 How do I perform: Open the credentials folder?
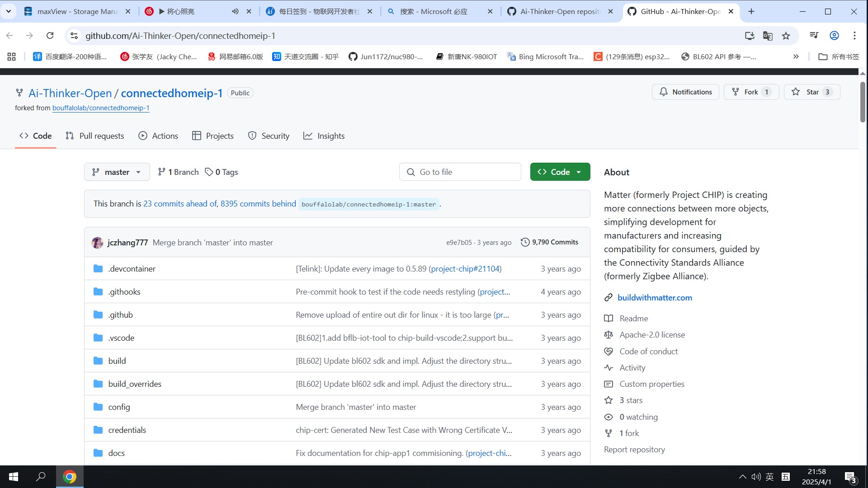127,430
